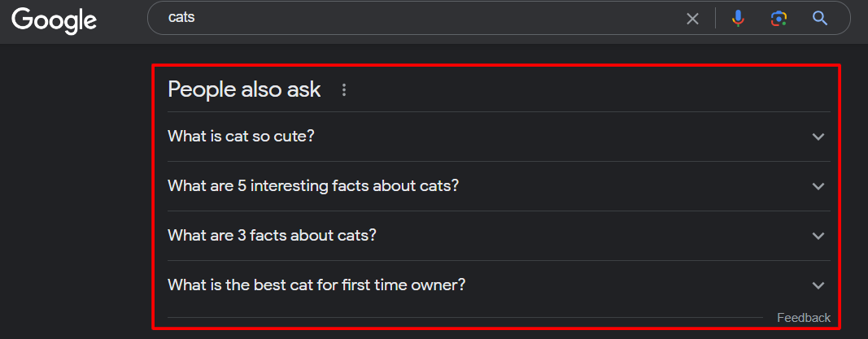
Task: Expand the chevron for "What are 3 facts about cats?"
Action: [818, 236]
